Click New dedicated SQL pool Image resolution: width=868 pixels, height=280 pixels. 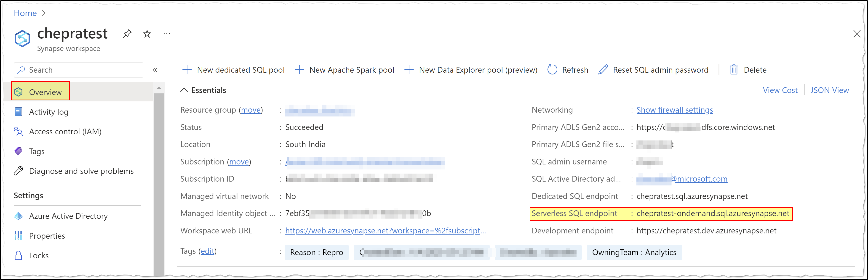233,70
